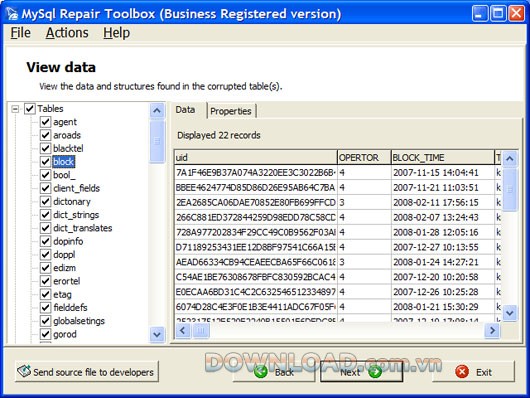Click the green arrow icon on the Back button

coord(261,372)
